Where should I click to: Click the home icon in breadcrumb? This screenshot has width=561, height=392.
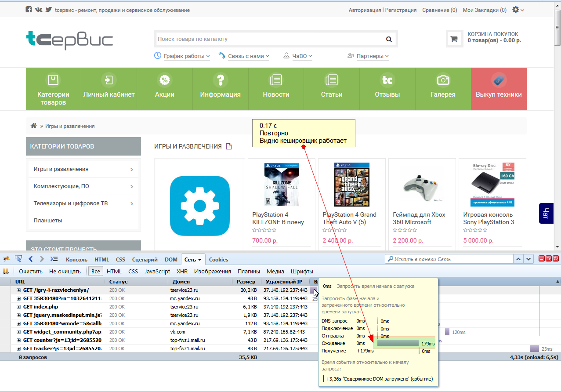[33, 126]
